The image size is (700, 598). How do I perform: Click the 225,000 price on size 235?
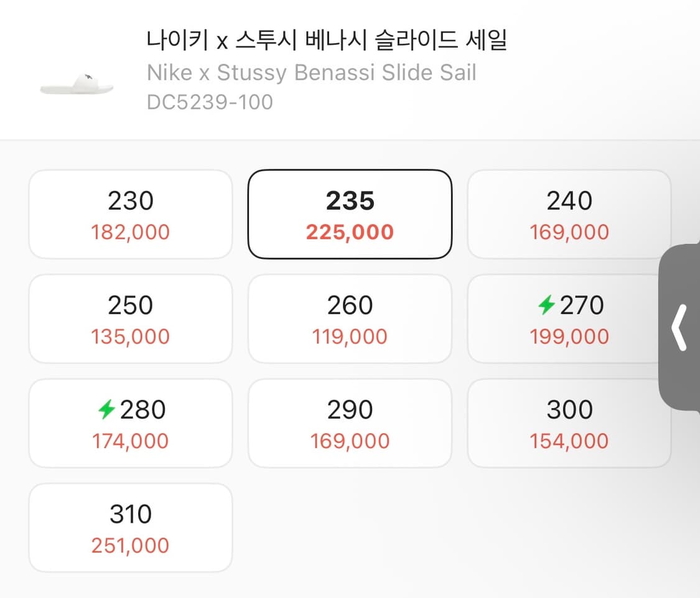tap(350, 232)
